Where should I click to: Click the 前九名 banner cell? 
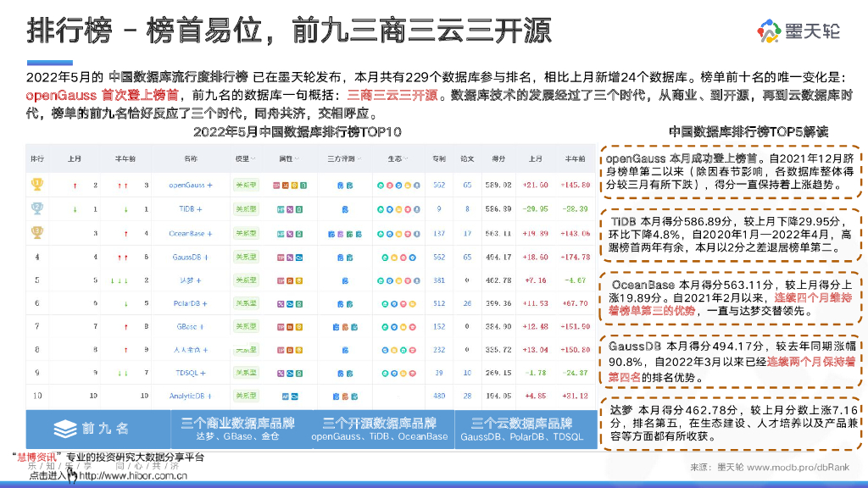click(x=98, y=430)
